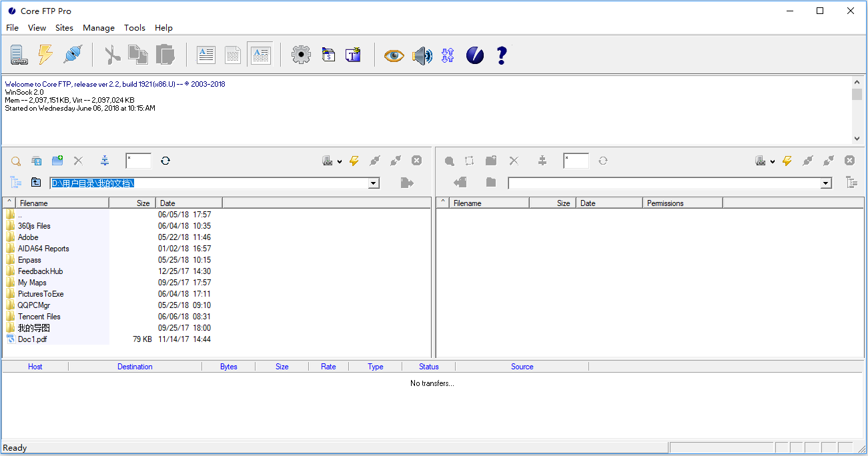Click the scheduler window icon with S
Image resolution: width=868 pixels, height=456 pixels.
[328, 55]
